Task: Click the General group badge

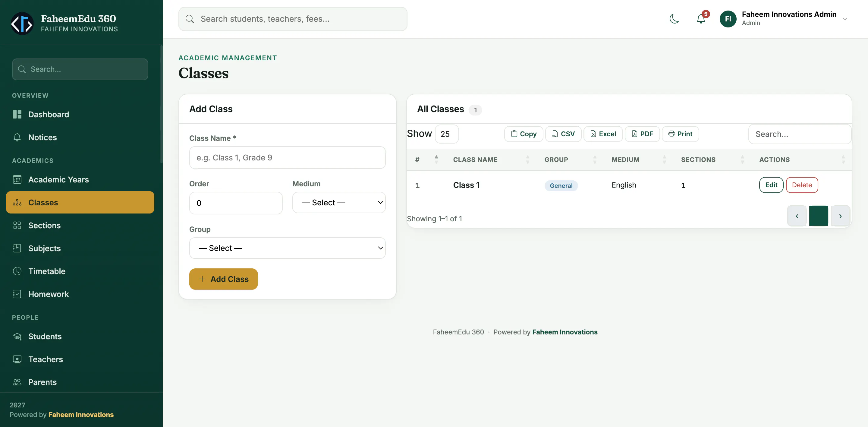Action: tap(561, 185)
